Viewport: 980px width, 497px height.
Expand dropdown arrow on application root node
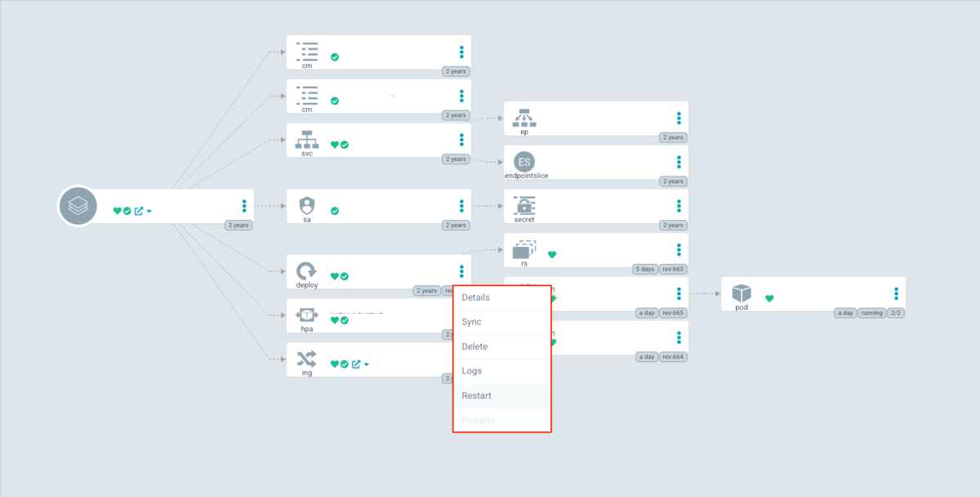click(149, 211)
